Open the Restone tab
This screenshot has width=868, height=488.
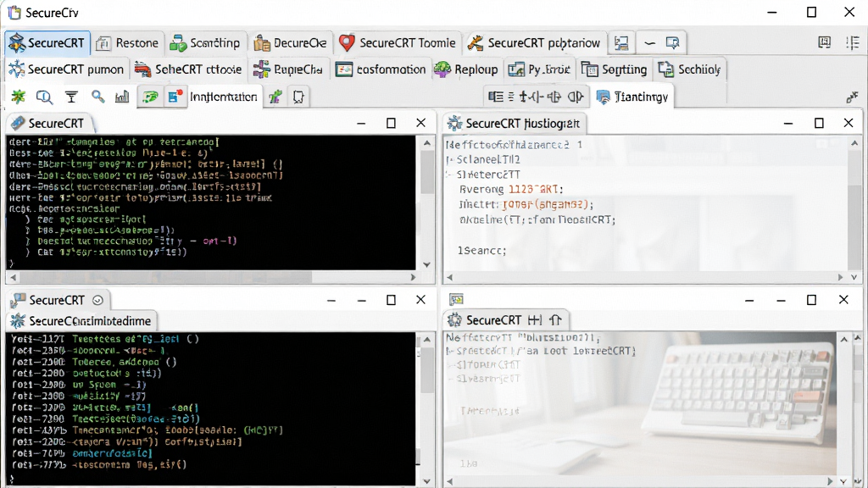click(127, 43)
